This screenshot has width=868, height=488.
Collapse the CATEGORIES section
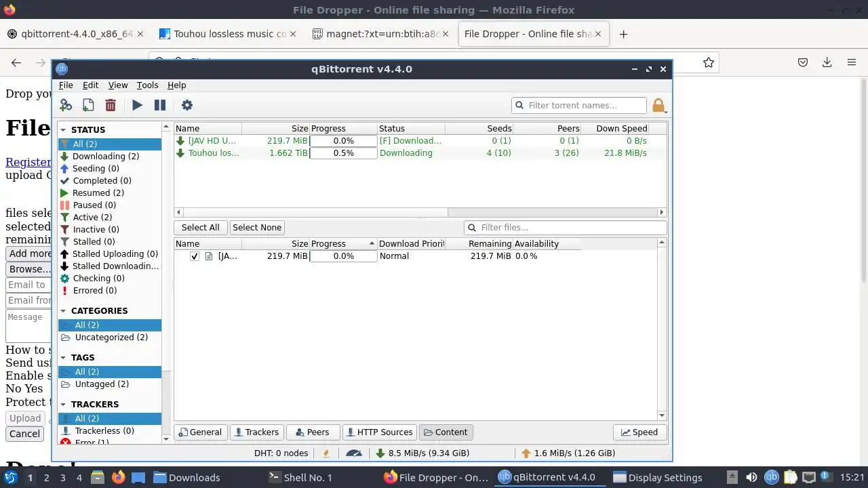tap(63, 311)
